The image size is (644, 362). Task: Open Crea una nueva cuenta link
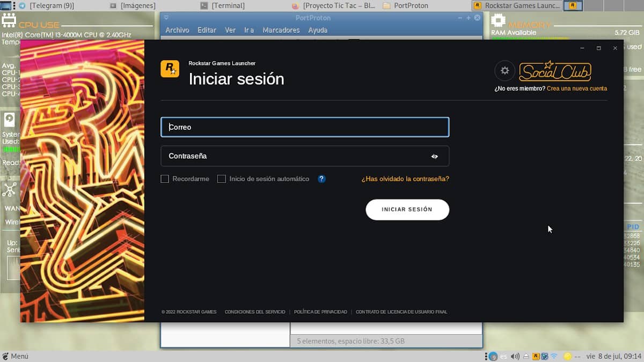577,88
